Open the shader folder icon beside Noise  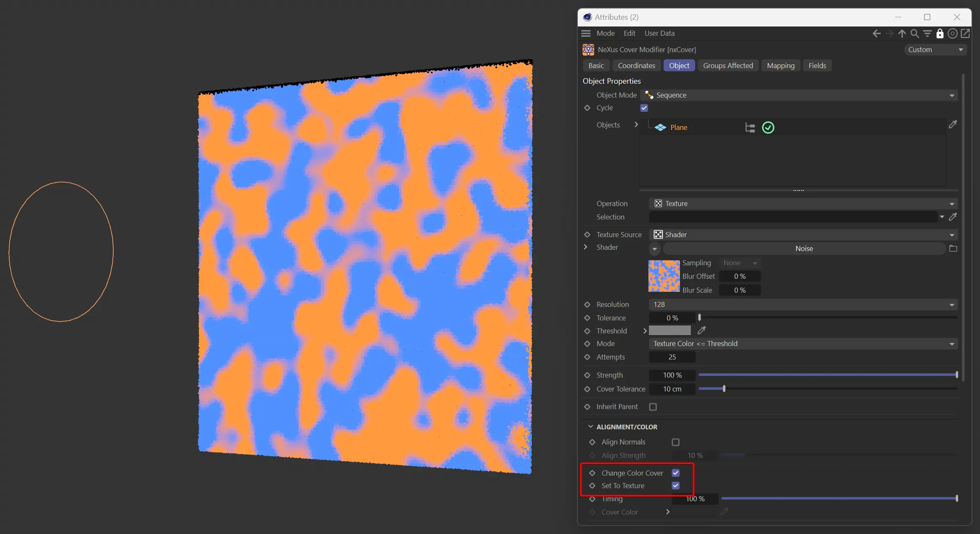[x=953, y=248]
